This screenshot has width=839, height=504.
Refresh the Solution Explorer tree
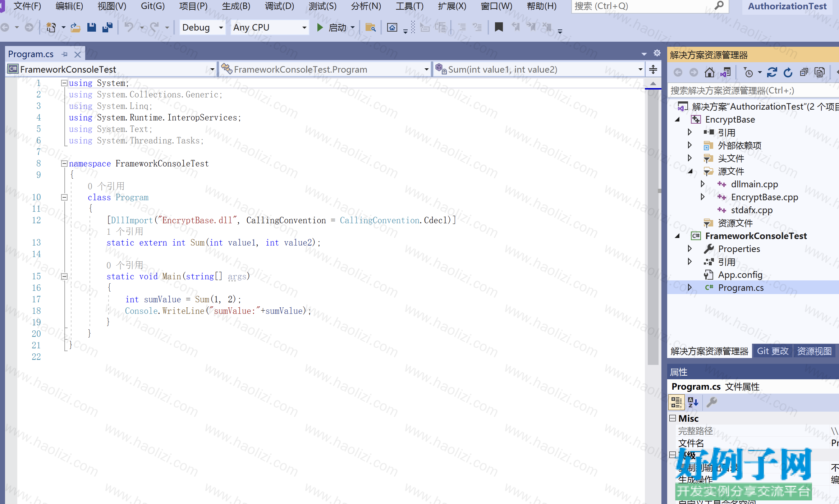(x=788, y=73)
